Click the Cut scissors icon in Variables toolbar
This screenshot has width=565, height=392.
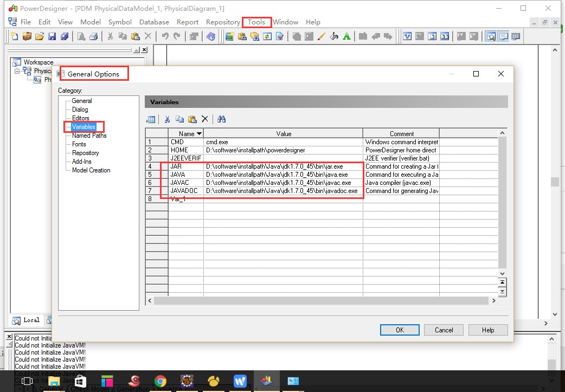[167, 119]
